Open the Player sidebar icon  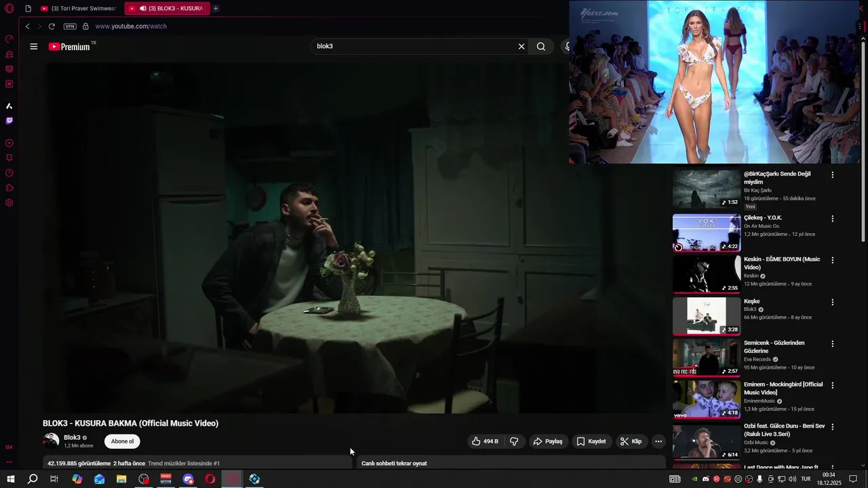(x=9, y=143)
